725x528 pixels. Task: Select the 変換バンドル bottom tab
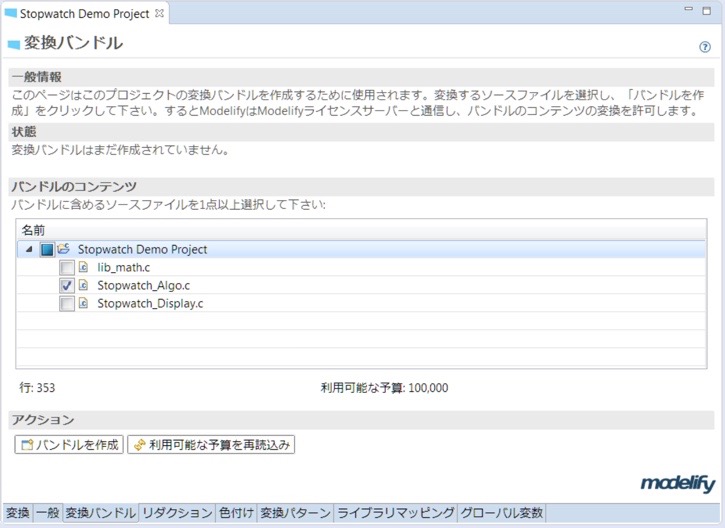100,513
